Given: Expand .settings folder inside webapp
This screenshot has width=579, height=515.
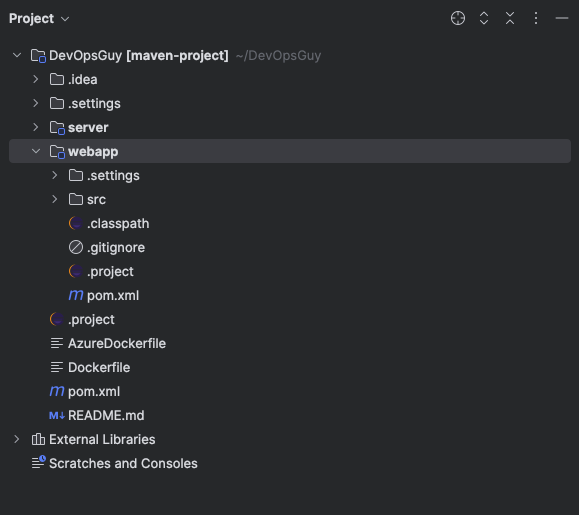Looking at the screenshot, I should pyautogui.click(x=55, y=175).
